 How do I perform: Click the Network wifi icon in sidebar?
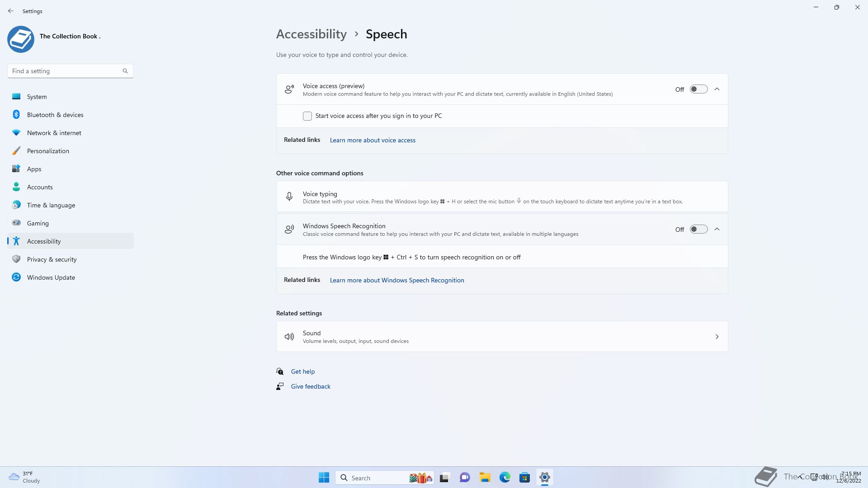[16, 132]
